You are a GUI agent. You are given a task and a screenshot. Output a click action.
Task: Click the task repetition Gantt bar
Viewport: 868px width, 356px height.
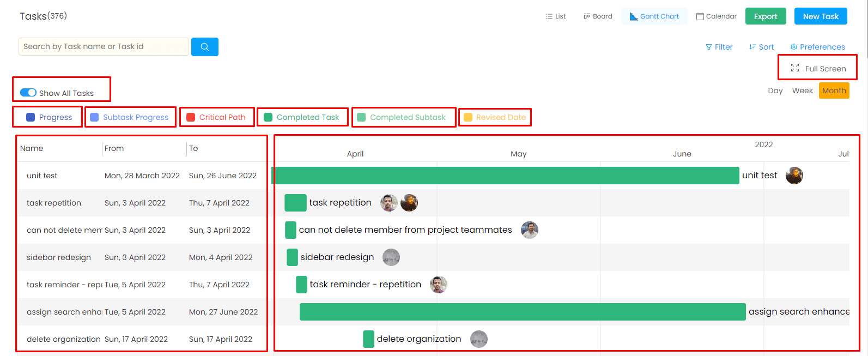pos(295,203)
